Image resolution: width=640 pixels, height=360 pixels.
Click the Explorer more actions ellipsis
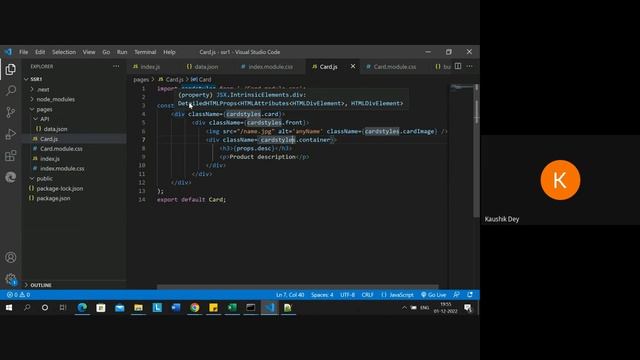[x=116, y=66]
